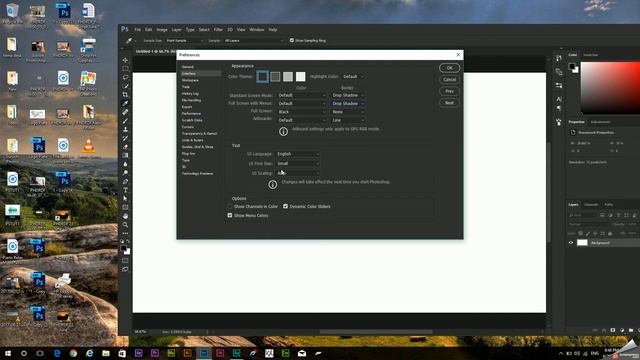The height and width of the screenshot is (360, 640).
Task: Select the Quick Selection tool
Action: [125, 86]
